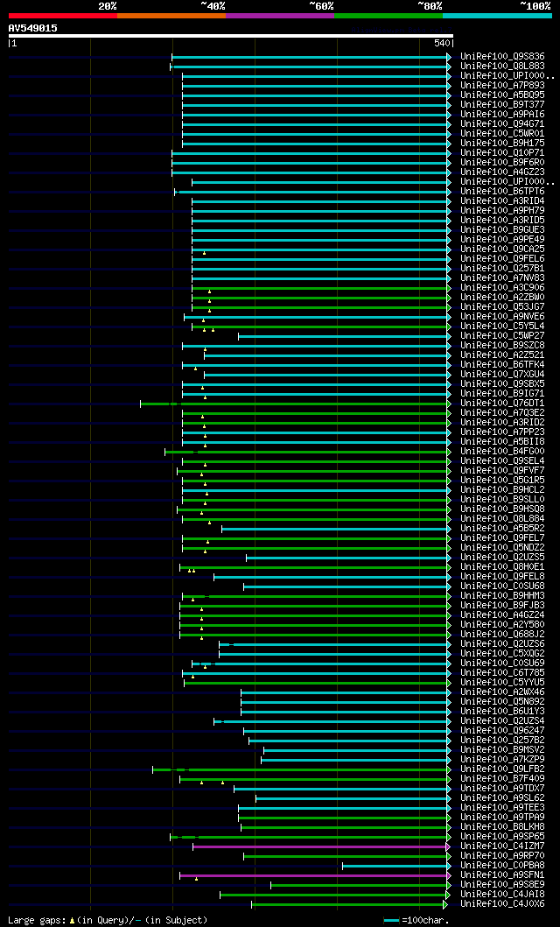The width and height of the screenshot is (560, 927).
Task: Select label UniRef100_A9PH79
Action: pos(503,211)
